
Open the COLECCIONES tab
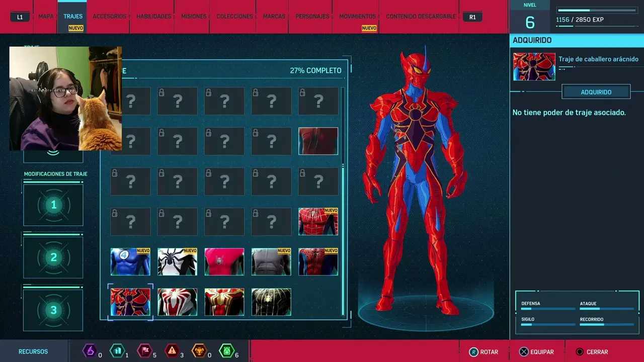[234, 17]
